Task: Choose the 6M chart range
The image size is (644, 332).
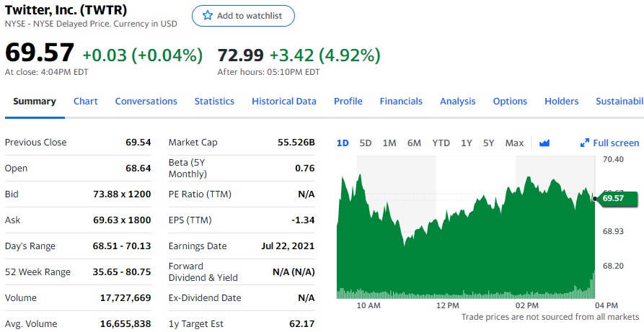Action: click(414, 143)
